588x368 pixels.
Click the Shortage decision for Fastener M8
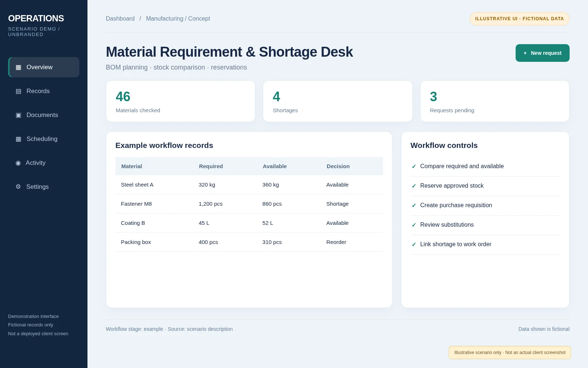tap(337, 204)
